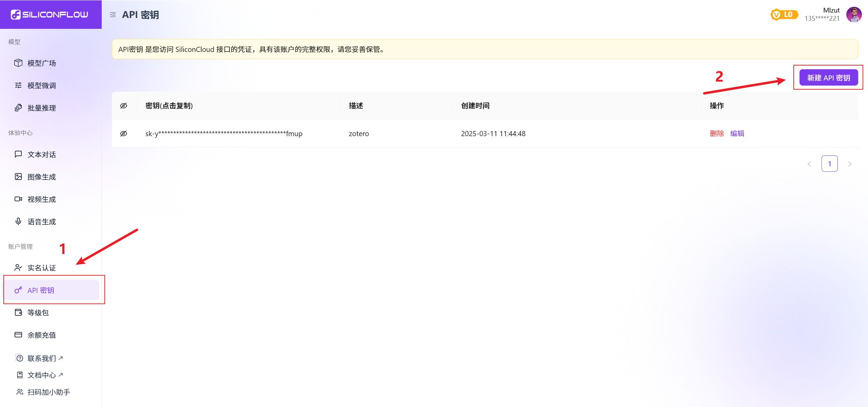Open the user avatar menu
The image size is (868, 407).
click(854, 15)
